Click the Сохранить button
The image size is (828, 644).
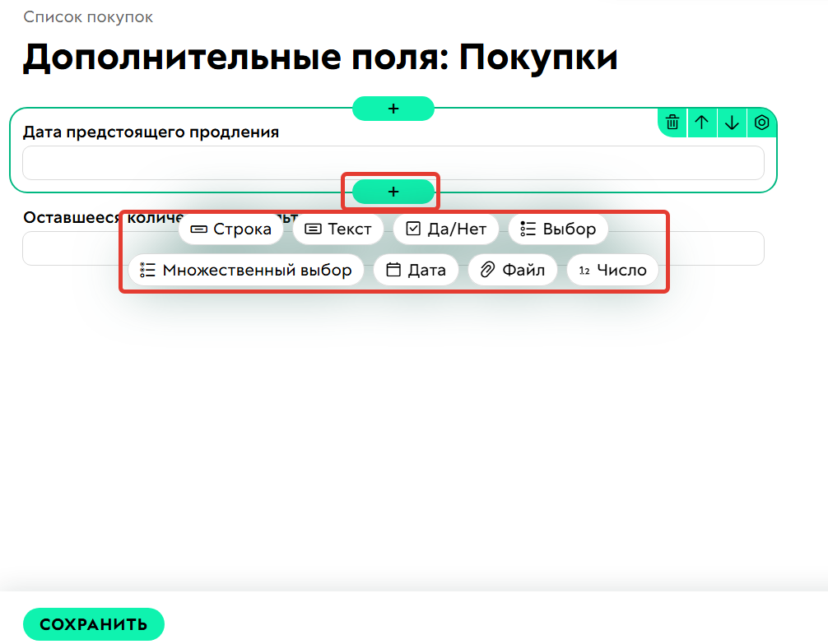click(x=94, y=624)
